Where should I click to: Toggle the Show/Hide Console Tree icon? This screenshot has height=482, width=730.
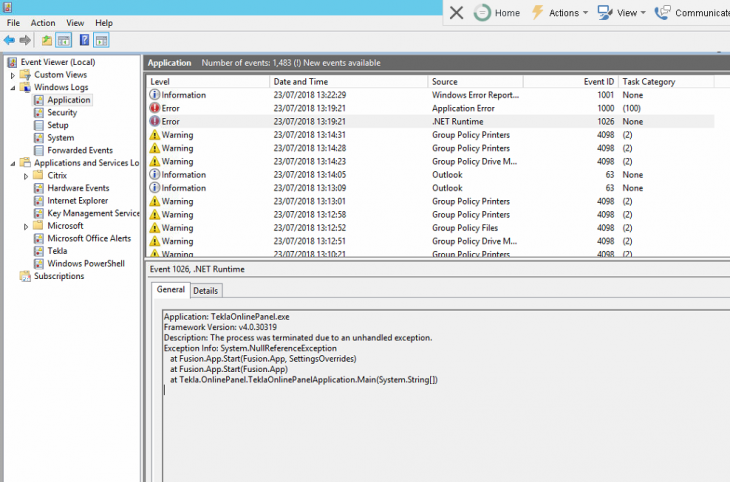tap(64, 41)
